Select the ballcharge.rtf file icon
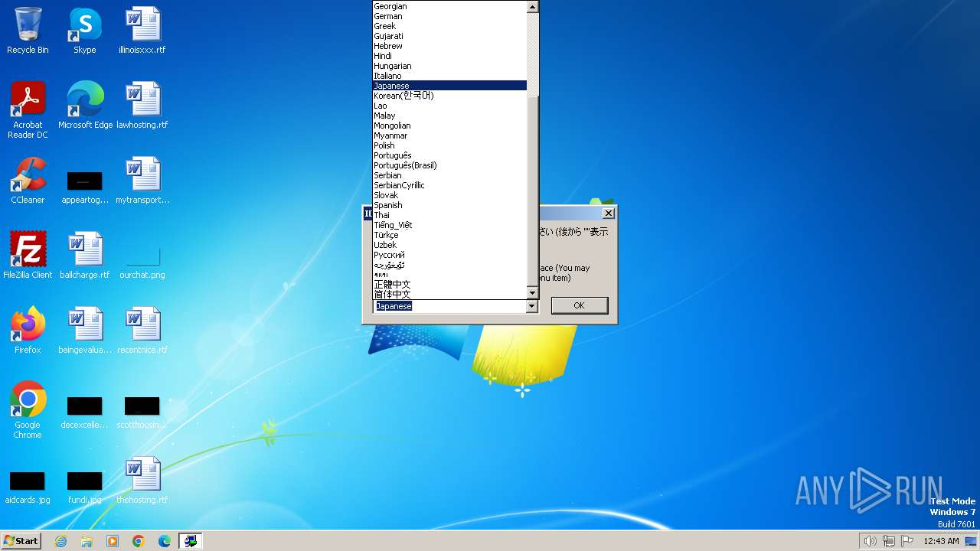Image resolution: width=980 pixels, height=551 pixels. pyautogui.click(x=85, y=256)
